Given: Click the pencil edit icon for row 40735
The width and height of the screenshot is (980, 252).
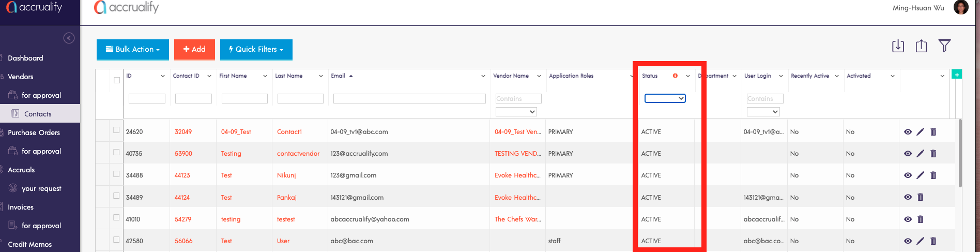Looking at the screenshot, I should pyautogui.click(x=920, y=154).
